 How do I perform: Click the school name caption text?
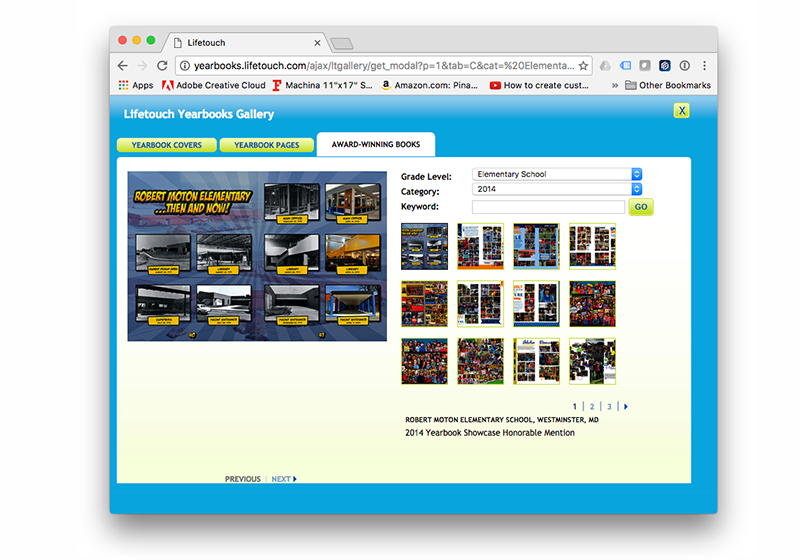502,420
